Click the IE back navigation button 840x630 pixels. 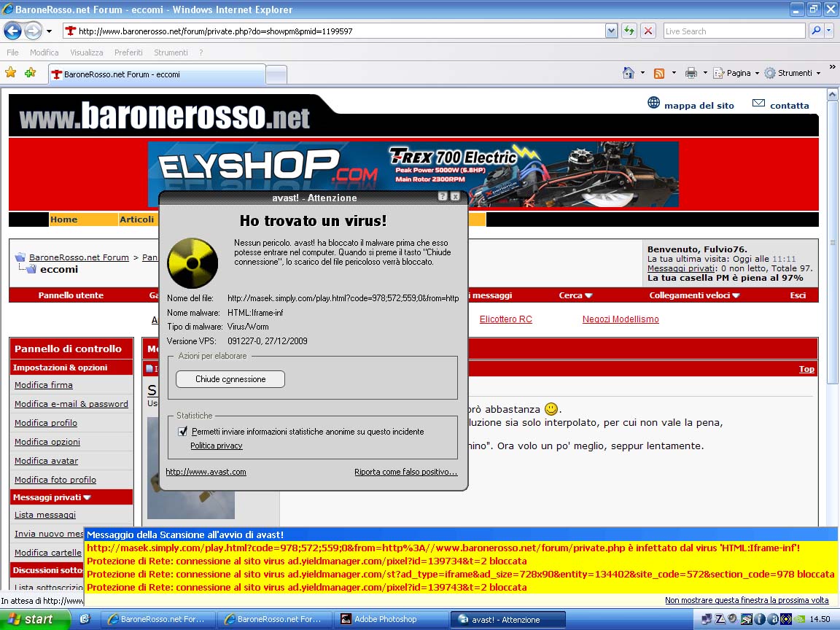[x=12, y=31]
